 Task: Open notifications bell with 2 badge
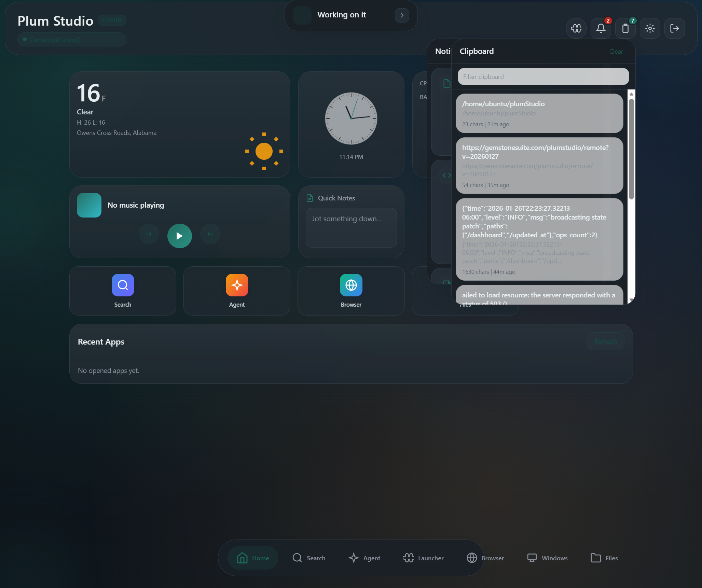[601, 28]
